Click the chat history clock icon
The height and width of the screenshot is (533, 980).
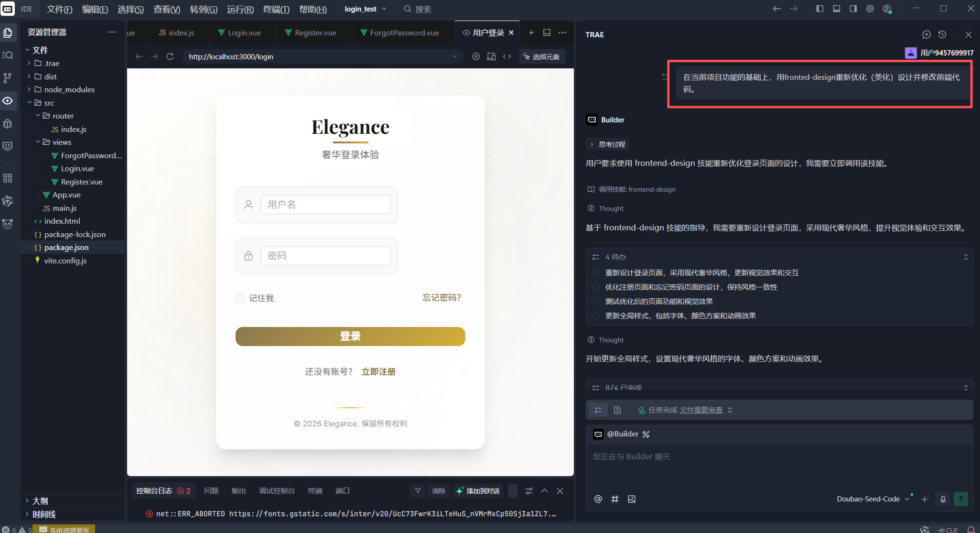(942, 34)
